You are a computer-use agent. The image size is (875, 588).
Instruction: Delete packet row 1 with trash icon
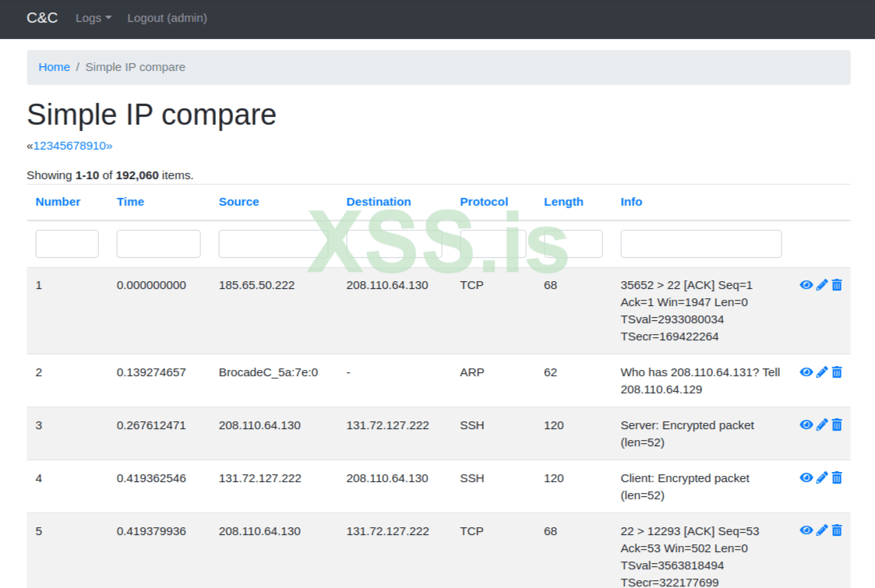pyautogui.click(x=837, y=285)
